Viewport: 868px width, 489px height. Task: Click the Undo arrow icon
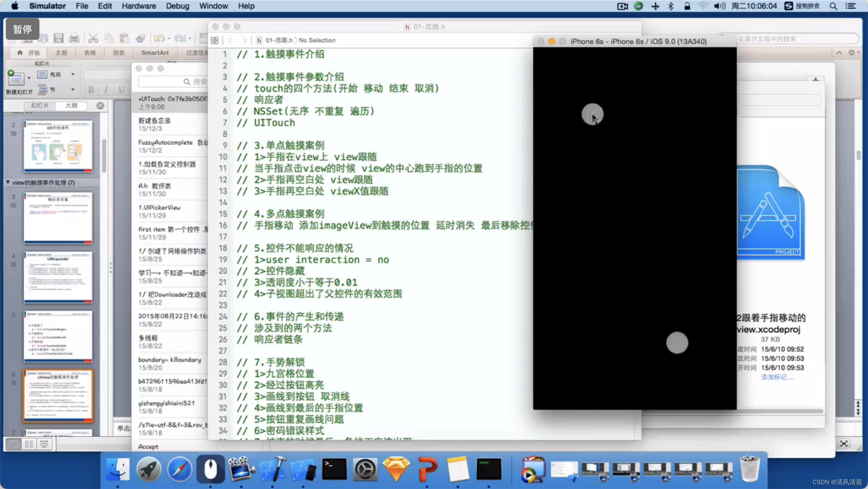[x=159, y=38]
